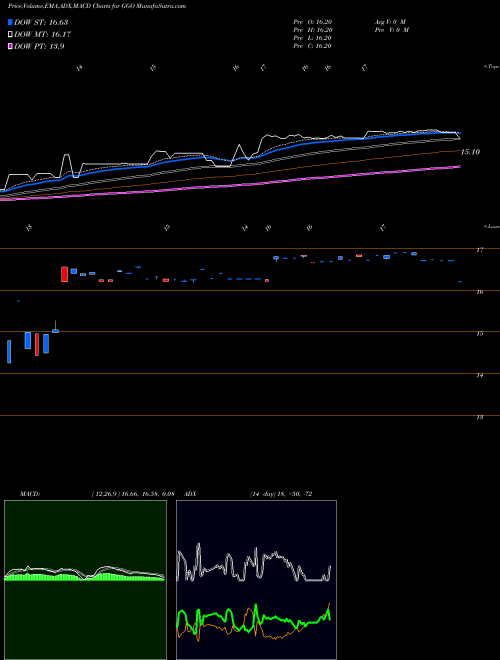
Task: Click the 'Pre H: 16.20' high value
Action: click(x=313, y=30)
